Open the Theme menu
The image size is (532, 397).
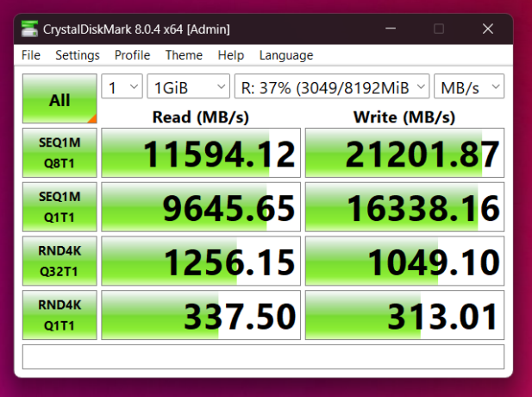[184, 55]
